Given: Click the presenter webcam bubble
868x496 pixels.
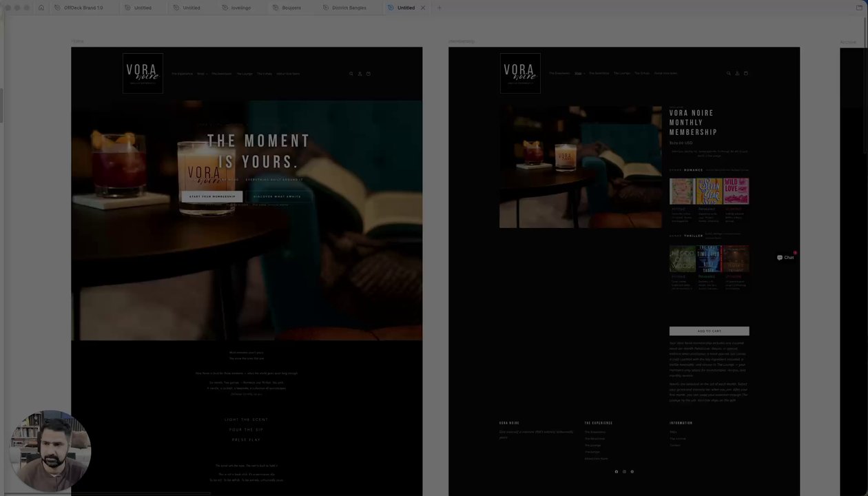Looking at the screenshot, I should click(50, 451).
